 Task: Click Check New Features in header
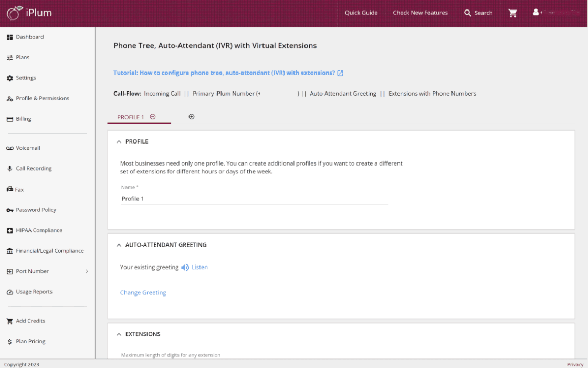pyautogui.click(x=420, y=13)
